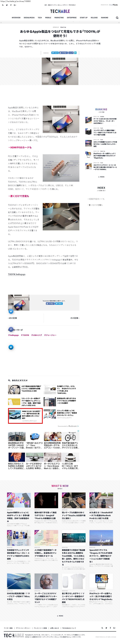Click the blue Tweet share button under headline
The width and height of the screenshot is (120, 644).
click(x=55, y=53)
